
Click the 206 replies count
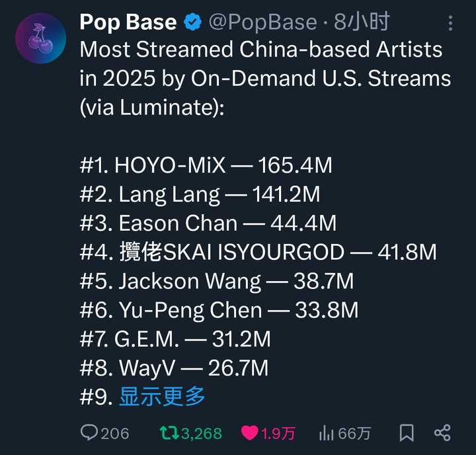(x=115, y=433)
